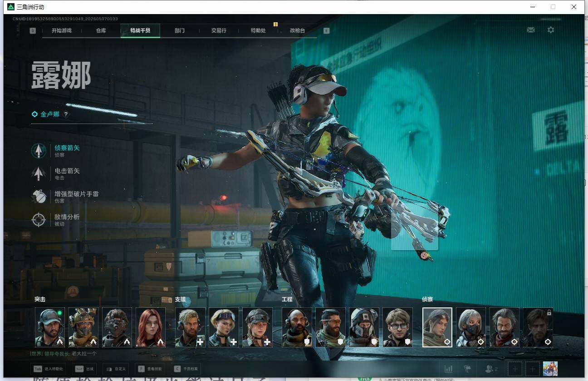The image size is (588, 381).
Task: Select the 工程 operator with orange glasses
Action: tap(330, 327)
